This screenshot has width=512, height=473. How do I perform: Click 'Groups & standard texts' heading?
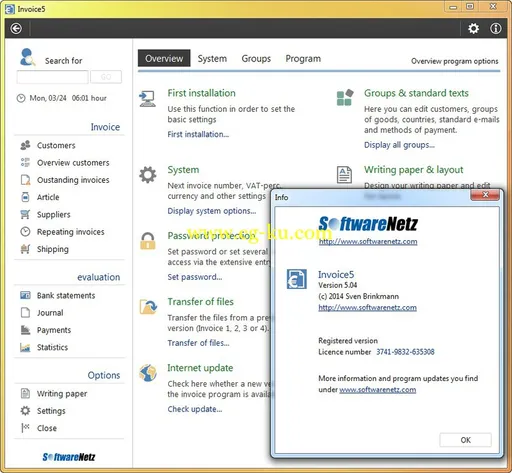click(416, 93)
